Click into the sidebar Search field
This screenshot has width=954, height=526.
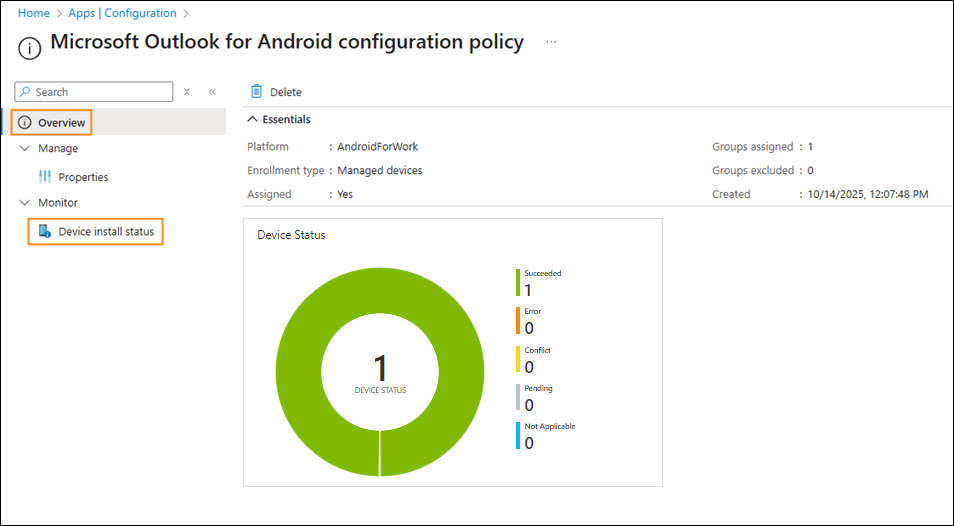point(100,92)
